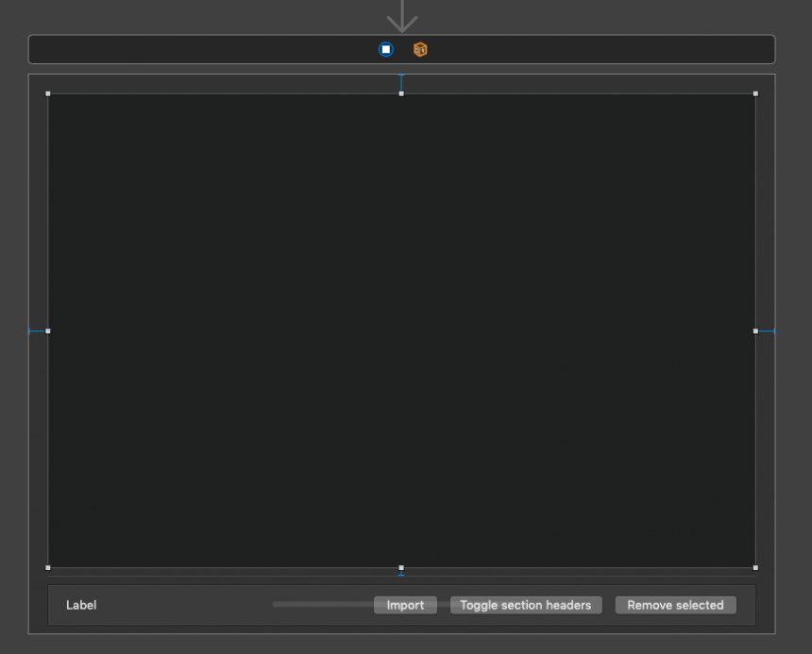Click the bottom-left resize handle of selected view
812x654 pixels.
point(48,568)
